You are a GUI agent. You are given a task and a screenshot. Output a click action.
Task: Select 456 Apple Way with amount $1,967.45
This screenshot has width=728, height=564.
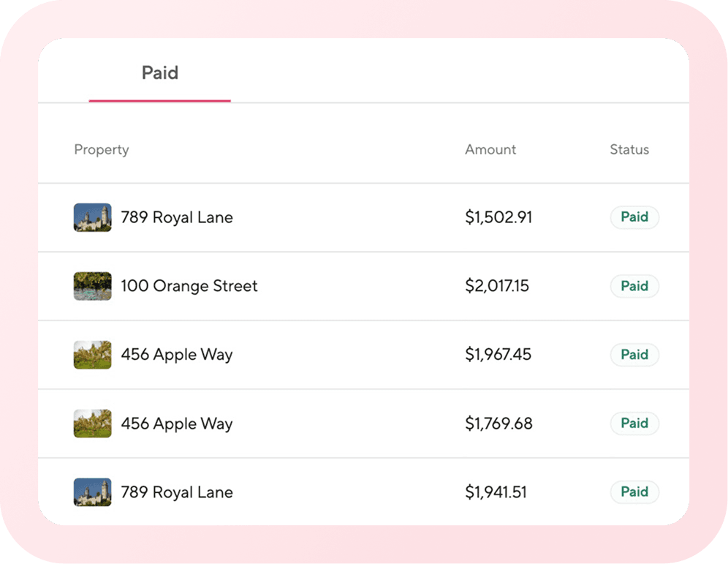click(177, 355)
